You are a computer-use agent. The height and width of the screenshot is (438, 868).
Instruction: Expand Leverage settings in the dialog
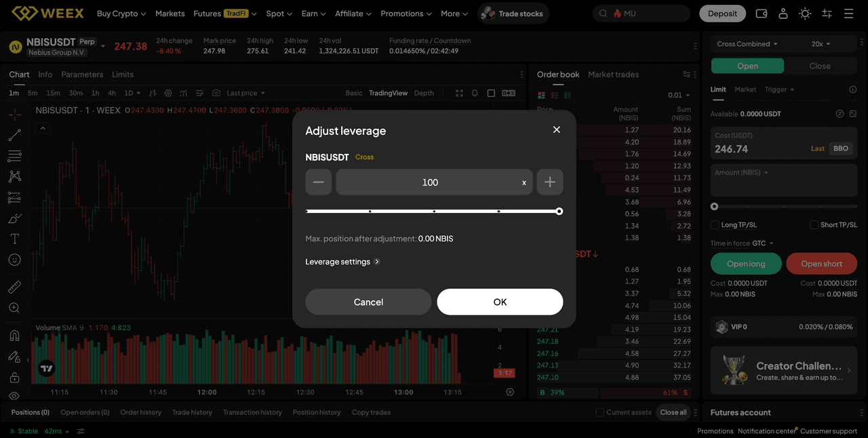point(342,262)
